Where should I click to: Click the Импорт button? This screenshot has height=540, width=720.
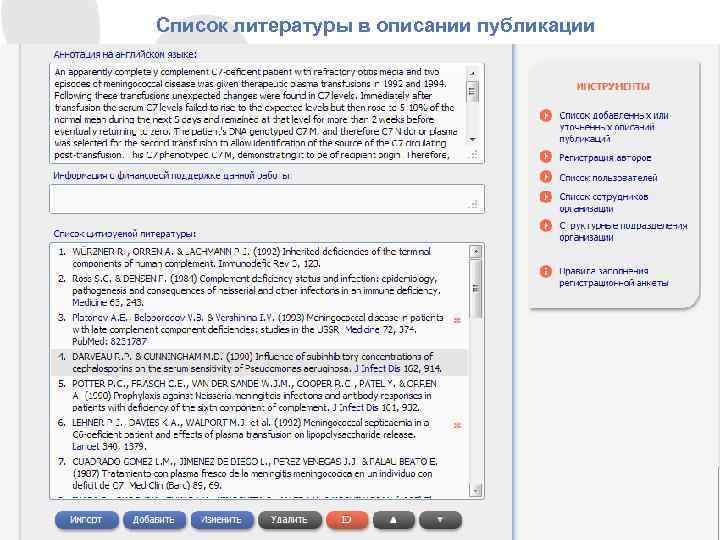click(86, 520)
